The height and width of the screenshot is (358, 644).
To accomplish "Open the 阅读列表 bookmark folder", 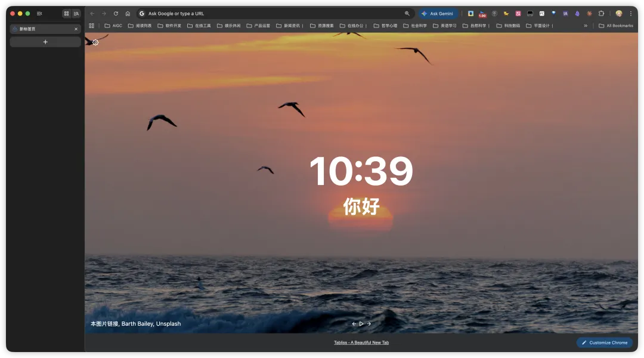I will tap(140, 26).
